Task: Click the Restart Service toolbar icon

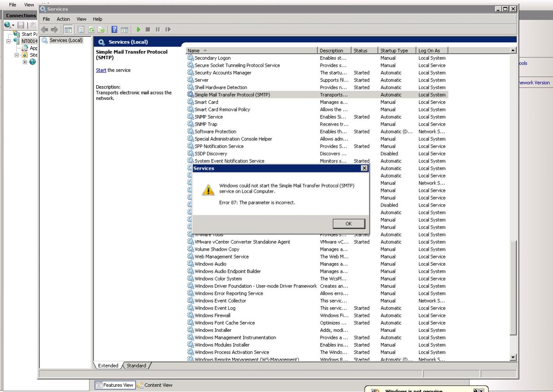Action: click(x=168, y=29)
